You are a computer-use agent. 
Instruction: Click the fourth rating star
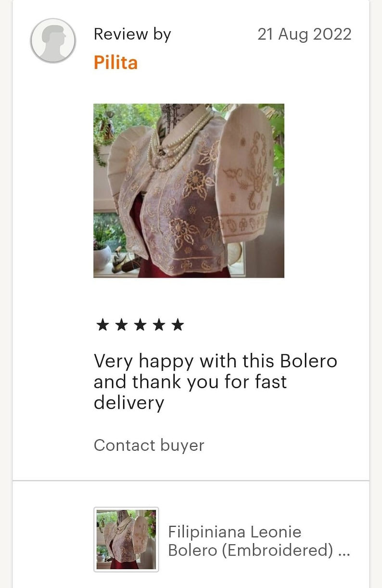click(159, 325)
